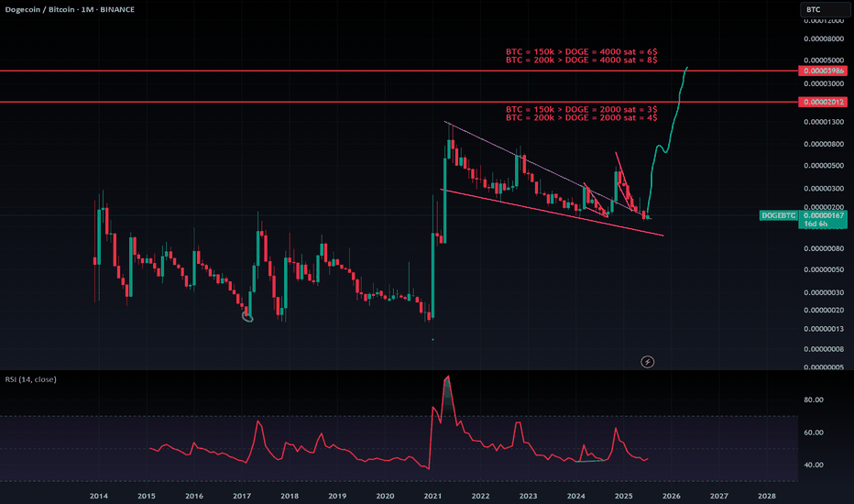
Task: Click the 2021 label on the time axis
Action: [x=432, y=496]
